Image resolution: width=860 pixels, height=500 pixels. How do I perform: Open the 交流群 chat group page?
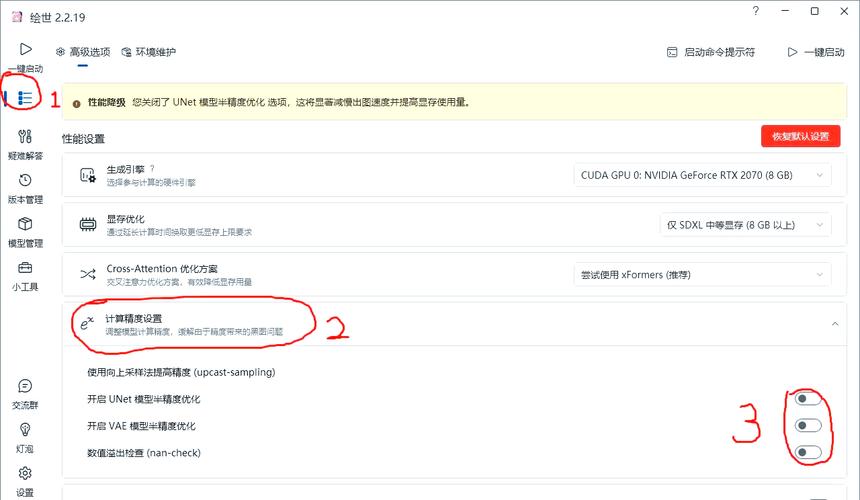pos(25,394)
